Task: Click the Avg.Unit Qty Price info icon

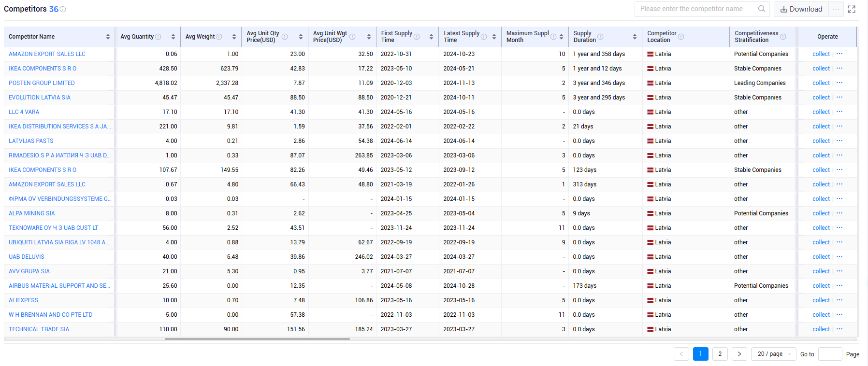Action: (x=285, y=37)
